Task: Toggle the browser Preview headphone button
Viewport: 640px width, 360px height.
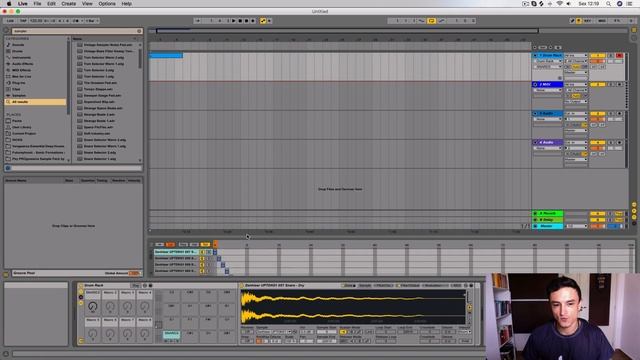Action: pos(8,168)
